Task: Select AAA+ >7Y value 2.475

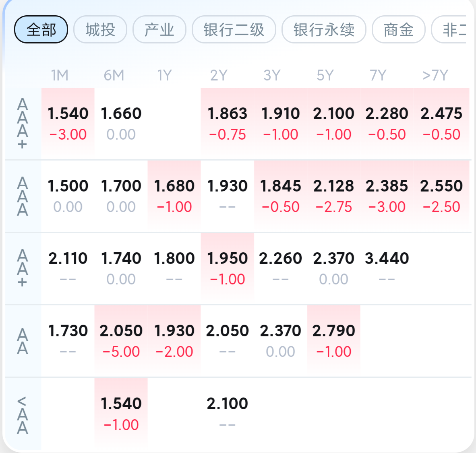Action: [x=441, y=124]
